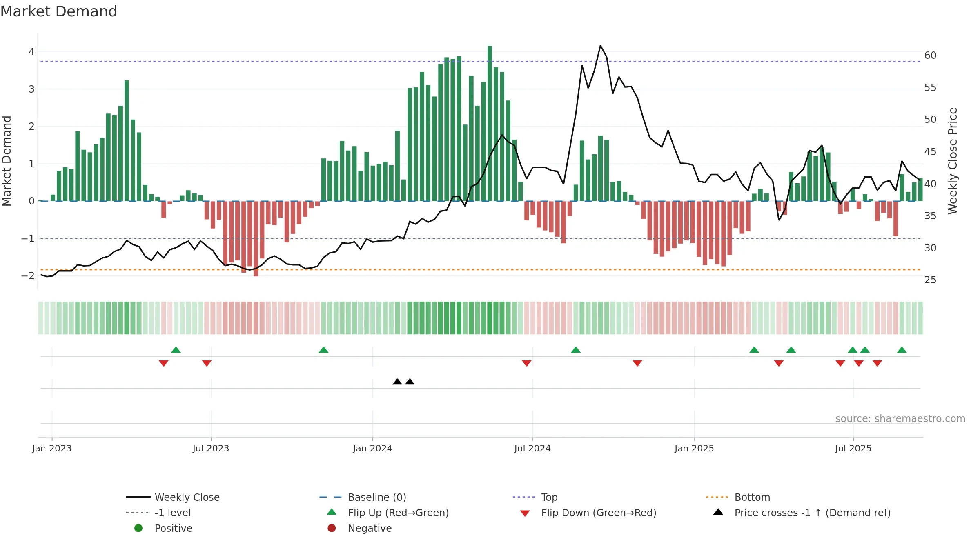Toggle the Top legend entry

(x=535, y=497)
